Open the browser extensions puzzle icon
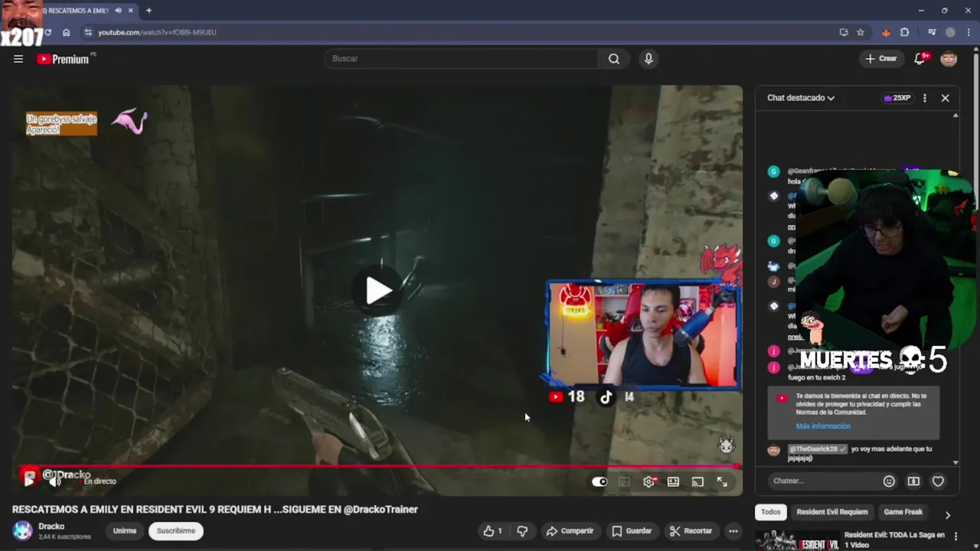The width and height of the screenshot is (980, 551). tap(905, 32)
